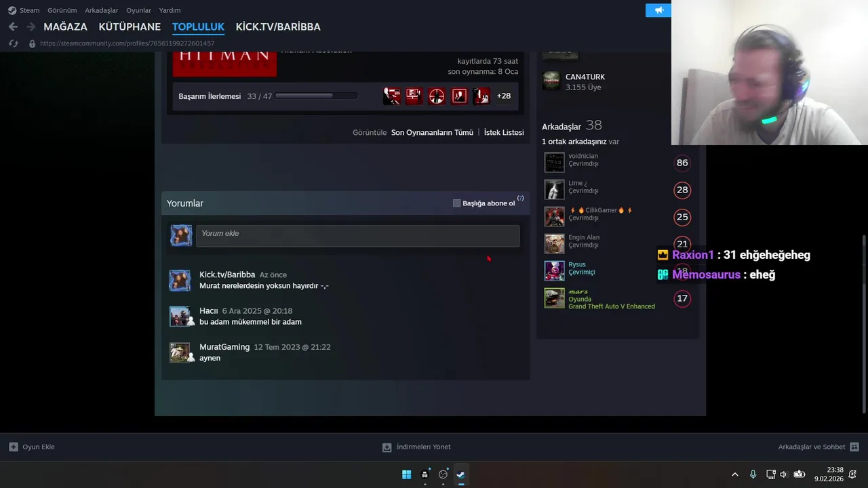This screenshot has width=868, height=488.
Task: Open the Rysus friend name link
Action: click(x=577, y=265)
